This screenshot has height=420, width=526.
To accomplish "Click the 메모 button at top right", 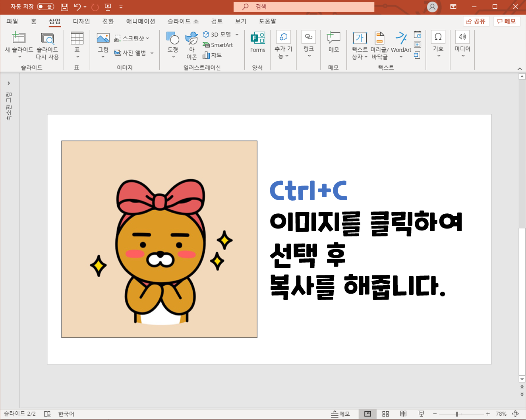I will click(507, 21).
